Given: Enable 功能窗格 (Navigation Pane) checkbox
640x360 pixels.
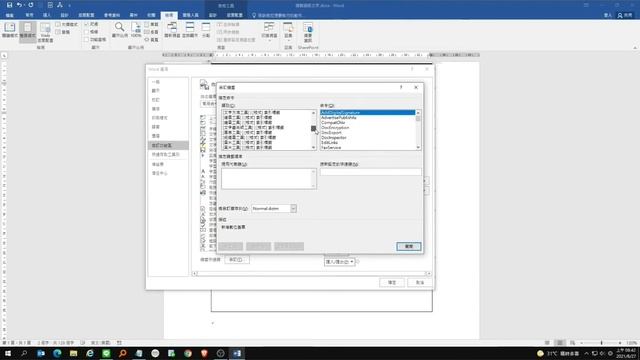Looking at the screenshot, I should pos(87,40).
